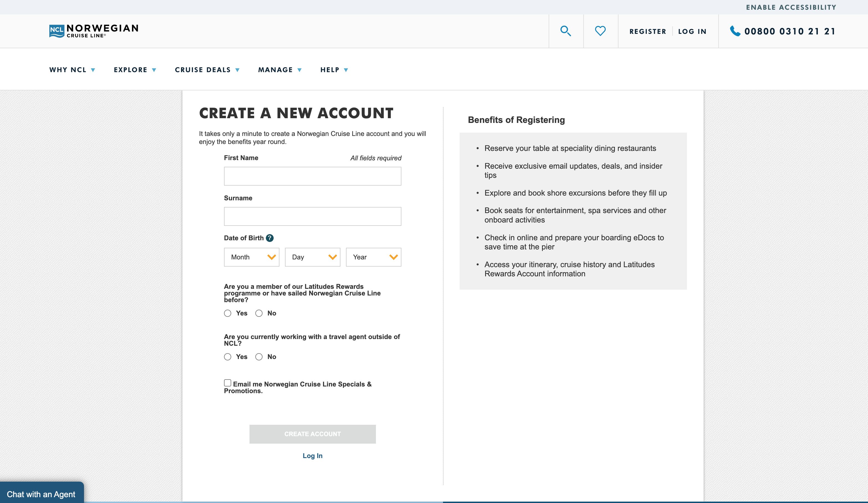Click the Log In header link
868x503 pixels.
(x=692, y=31)
